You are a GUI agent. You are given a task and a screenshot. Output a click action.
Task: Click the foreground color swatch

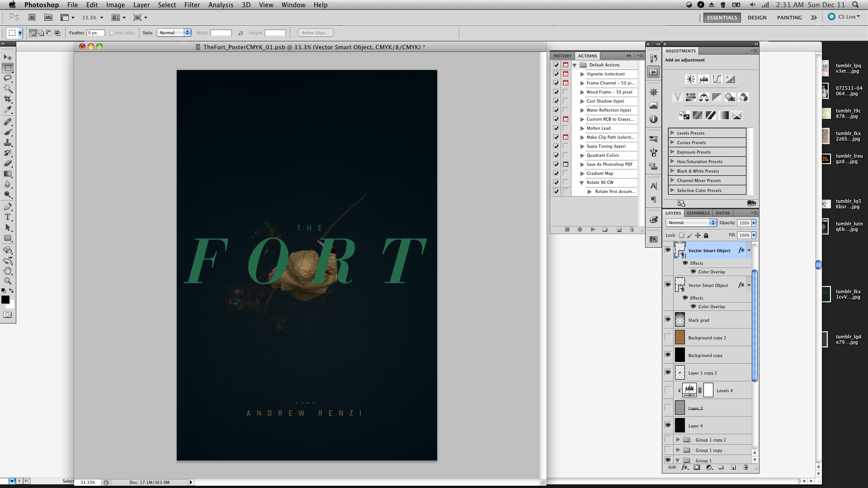5,300
